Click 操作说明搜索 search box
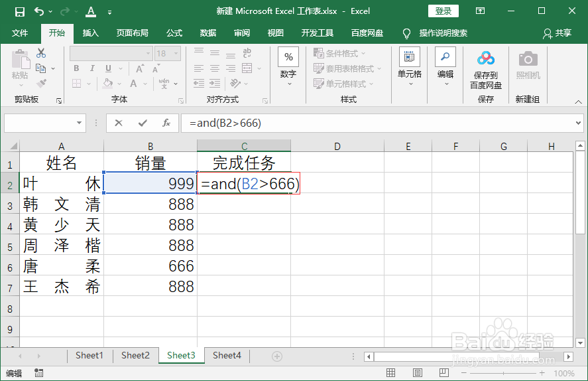588x381 pixels. point(443,33)
